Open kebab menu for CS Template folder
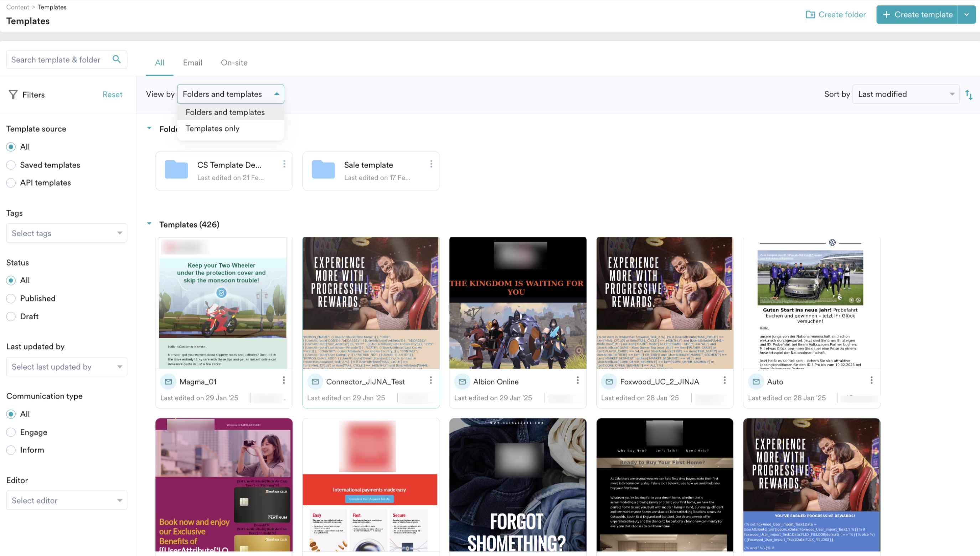Screen dimensions: 980x556 point(284,164)
